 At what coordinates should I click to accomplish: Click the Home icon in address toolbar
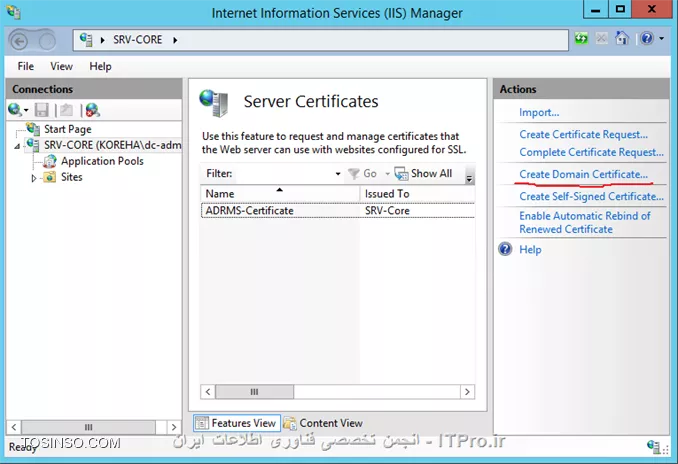[x=622, y=38]
